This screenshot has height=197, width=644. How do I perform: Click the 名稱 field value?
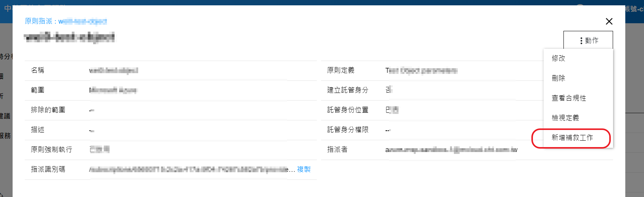tap(113, 70)
